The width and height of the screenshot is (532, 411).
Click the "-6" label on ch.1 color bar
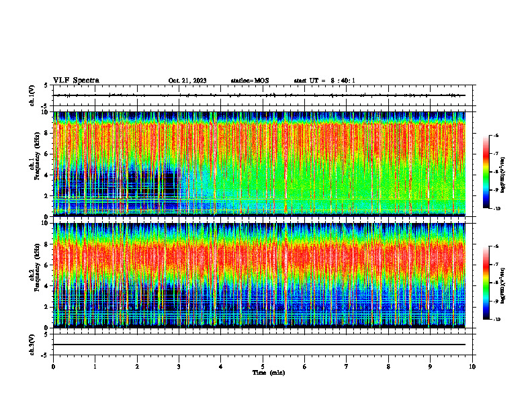(496, 136)
